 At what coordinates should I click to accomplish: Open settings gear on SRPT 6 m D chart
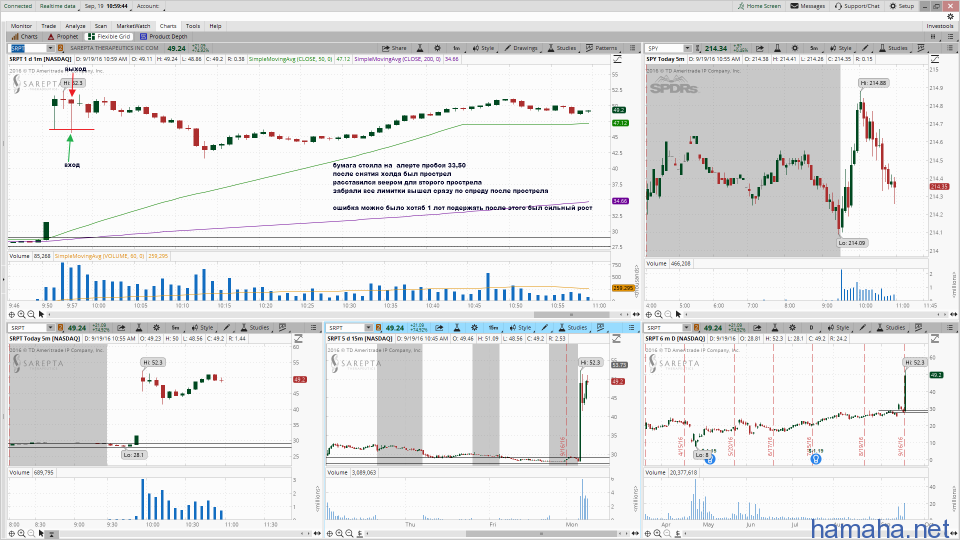tap(792, 328)
